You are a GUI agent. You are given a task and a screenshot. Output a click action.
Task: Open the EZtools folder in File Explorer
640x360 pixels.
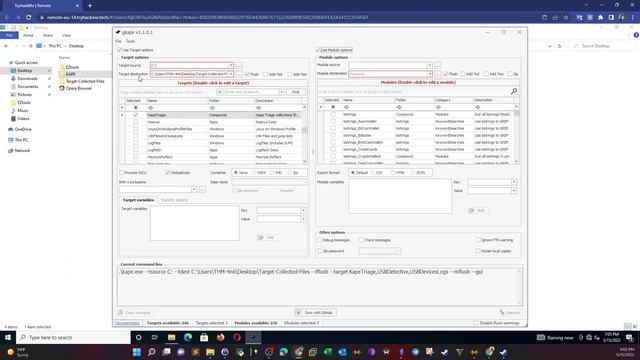[72, 67]
